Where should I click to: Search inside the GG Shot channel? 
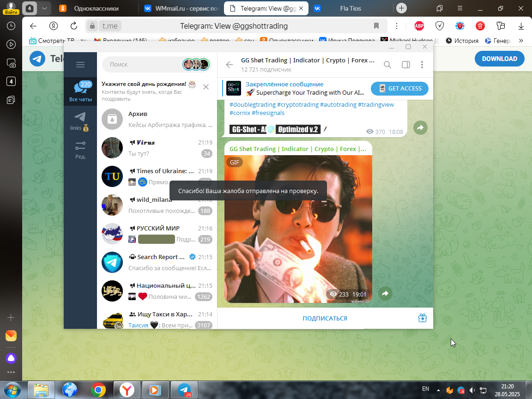click(387, 65)
